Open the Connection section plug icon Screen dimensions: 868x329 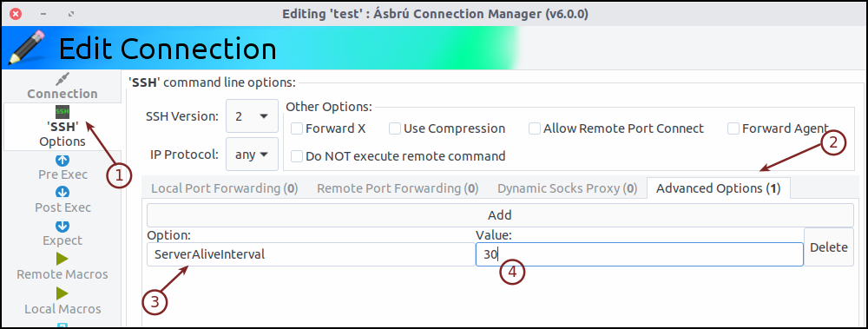pos(62,79)
